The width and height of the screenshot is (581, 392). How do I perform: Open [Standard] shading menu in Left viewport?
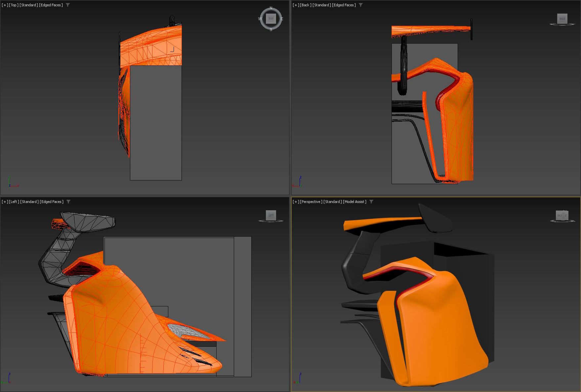pyautogui.click(x=29, y=202)
